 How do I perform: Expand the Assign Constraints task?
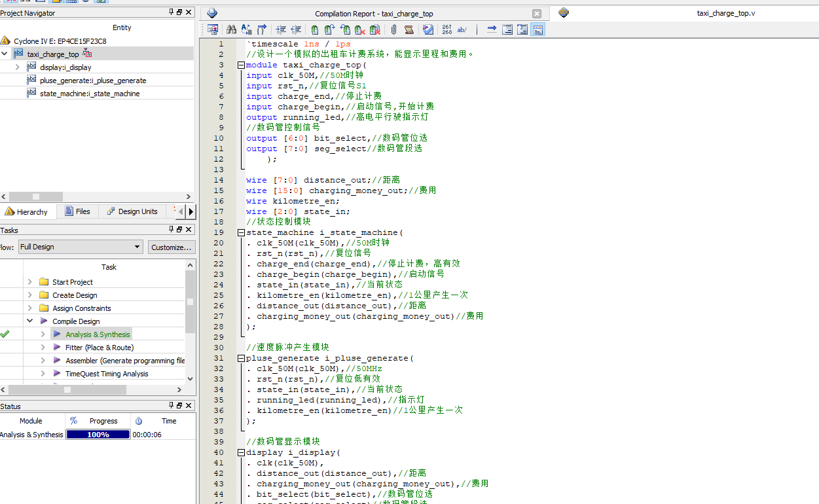point(30,308)
